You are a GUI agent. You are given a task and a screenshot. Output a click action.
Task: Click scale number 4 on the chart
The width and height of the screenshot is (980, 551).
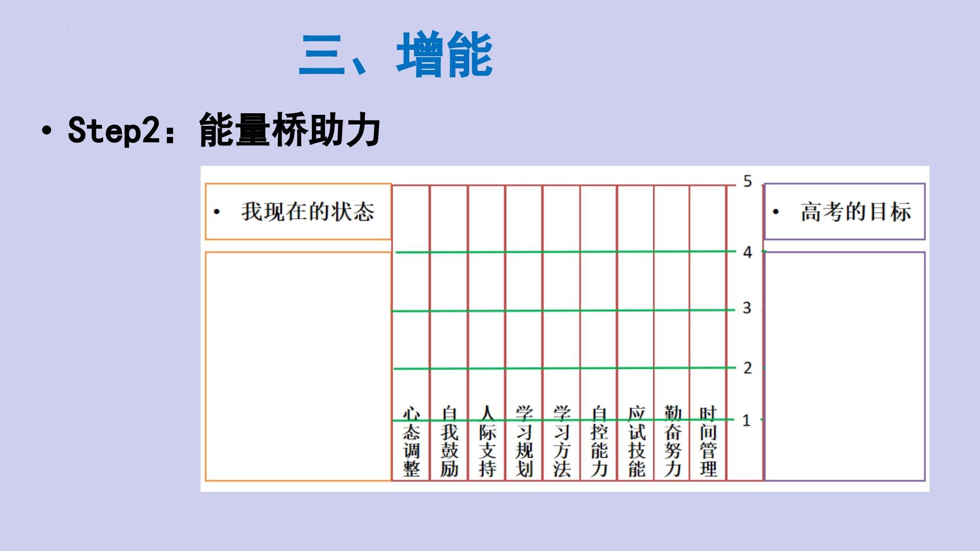[747, 253]
